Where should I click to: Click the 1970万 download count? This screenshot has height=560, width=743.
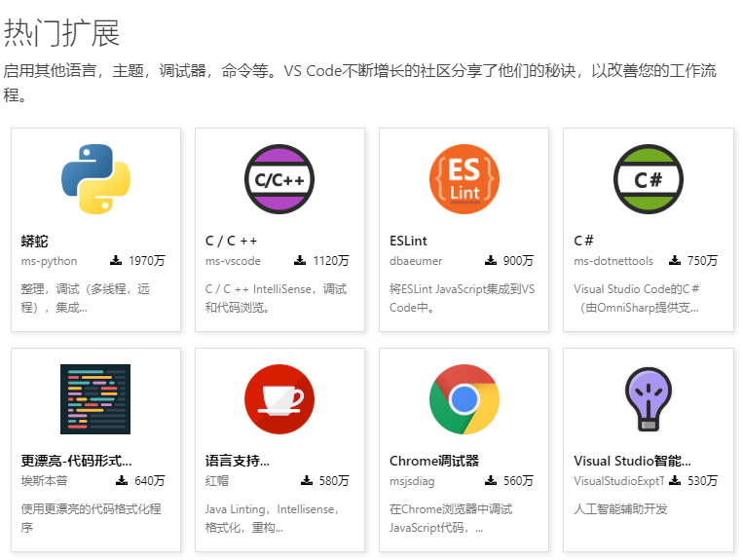pyautogui.click(x=147, y=261)
